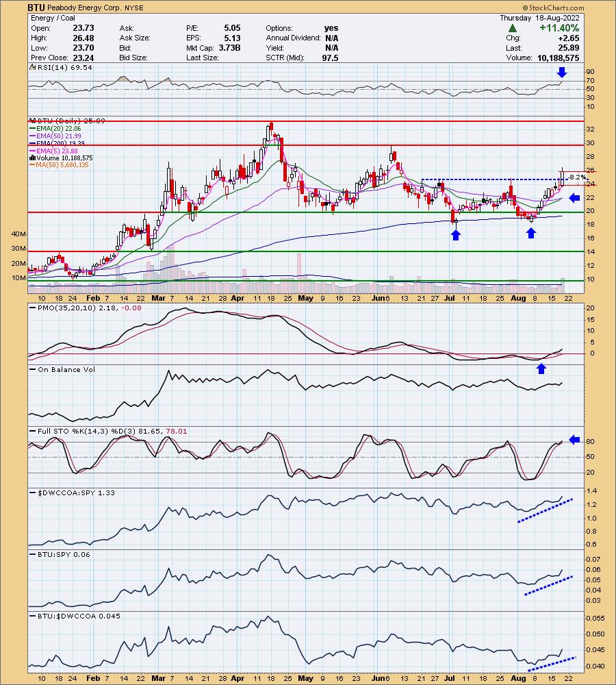Image resolution: width=616 pixels, height=685 pixels.
Task: Select the BTU ticker symbol in the header
Action: pyautogui.click(x=36, y=8)
